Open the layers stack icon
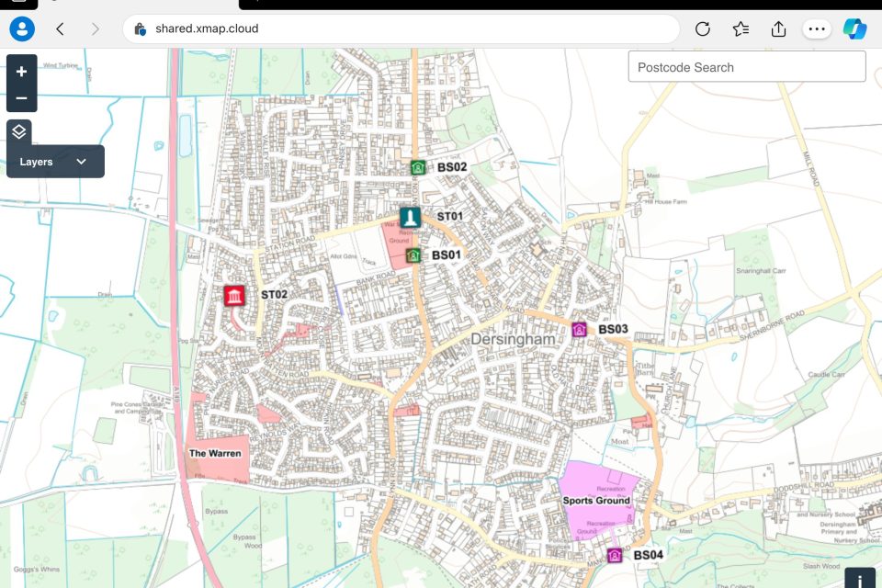882x588 pixels. click(x=18, y=131)
